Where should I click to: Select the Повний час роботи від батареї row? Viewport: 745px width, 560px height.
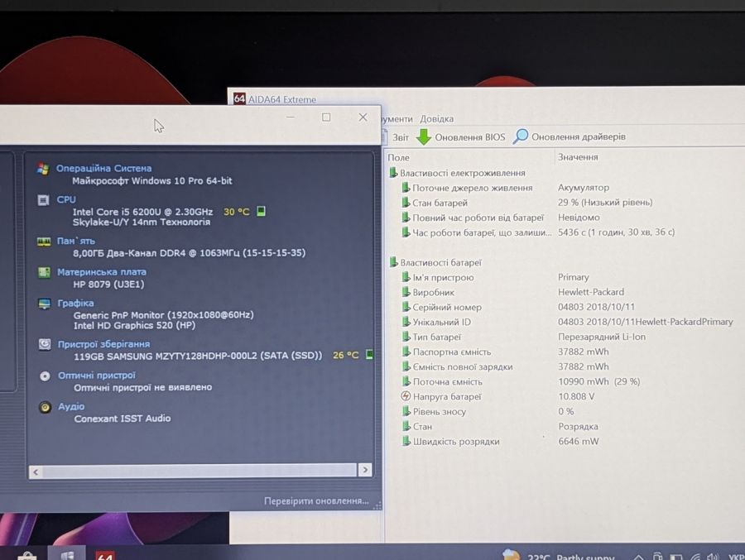tap(565, 218)
